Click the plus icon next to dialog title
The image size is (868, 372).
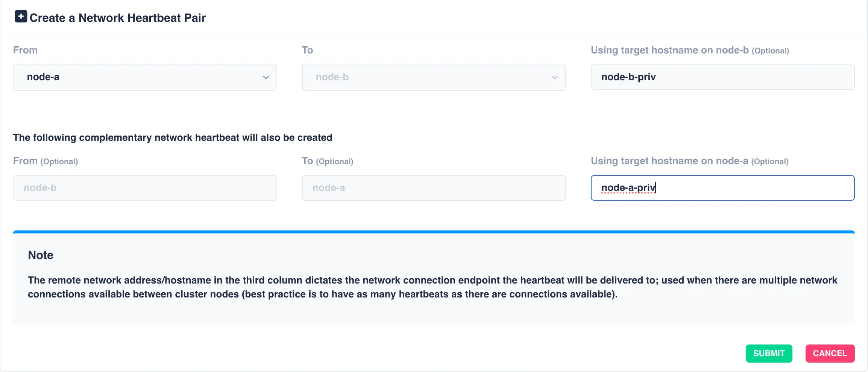point(21,16)
